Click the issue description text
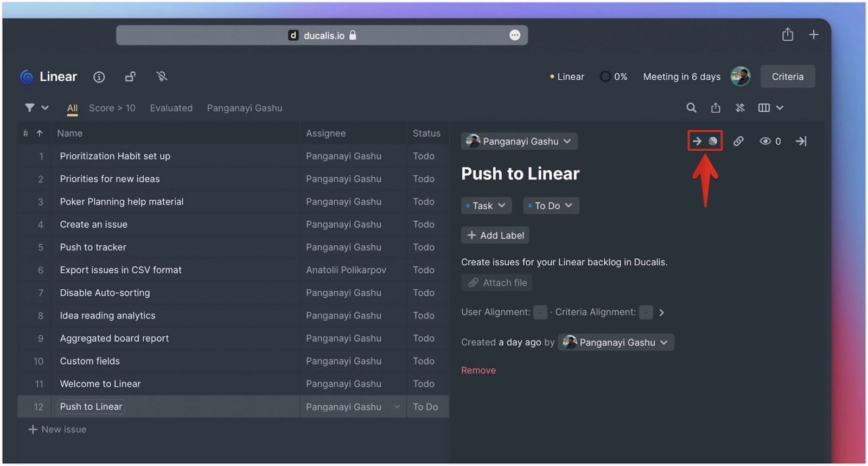868x466 pixels. 564,262
